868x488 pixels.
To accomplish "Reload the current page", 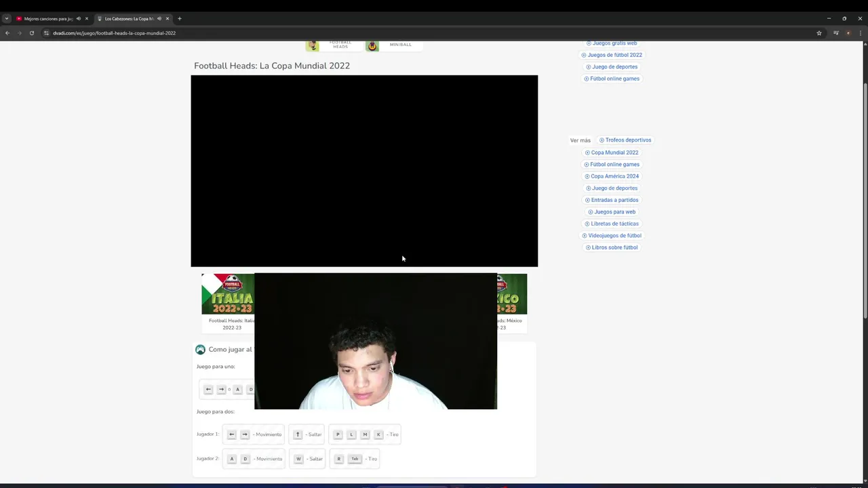I will point(31,33).
